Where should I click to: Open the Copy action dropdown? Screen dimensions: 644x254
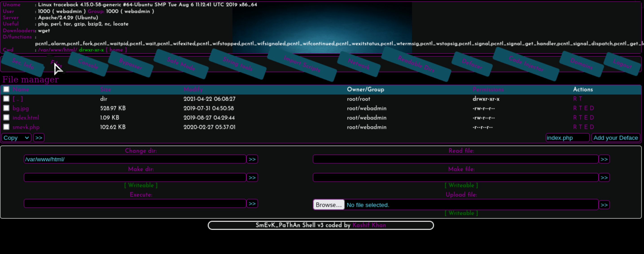[x=16, y=138]
